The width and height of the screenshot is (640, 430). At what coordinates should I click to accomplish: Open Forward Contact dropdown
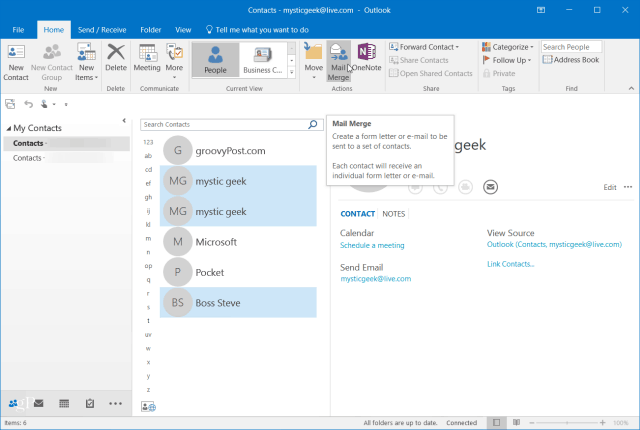(x=424, y=47)
